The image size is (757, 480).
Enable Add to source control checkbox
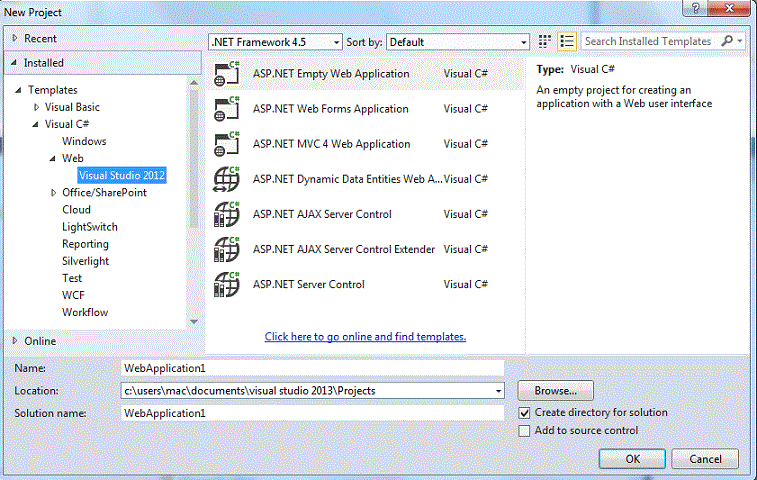click(524, 431)
